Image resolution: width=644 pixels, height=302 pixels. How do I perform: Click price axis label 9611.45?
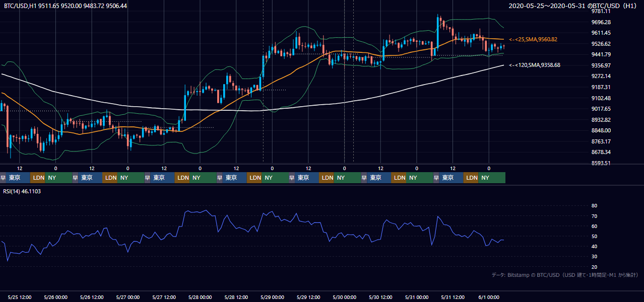pos(601,33)
